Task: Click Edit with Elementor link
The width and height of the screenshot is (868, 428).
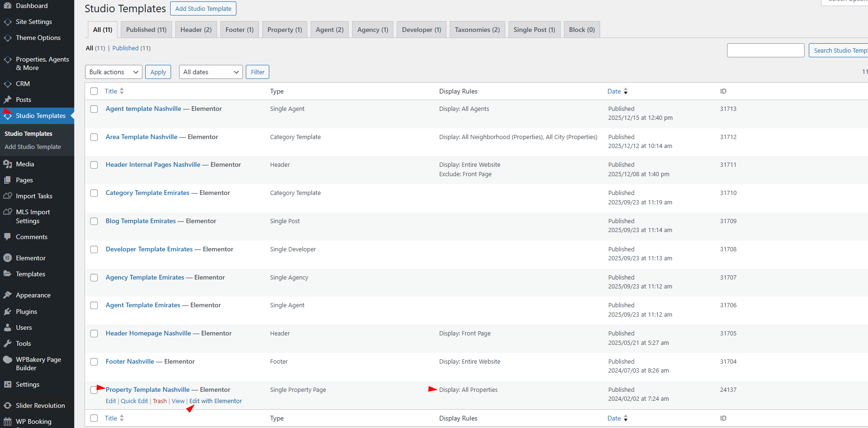Action: [x=215, y=401]
